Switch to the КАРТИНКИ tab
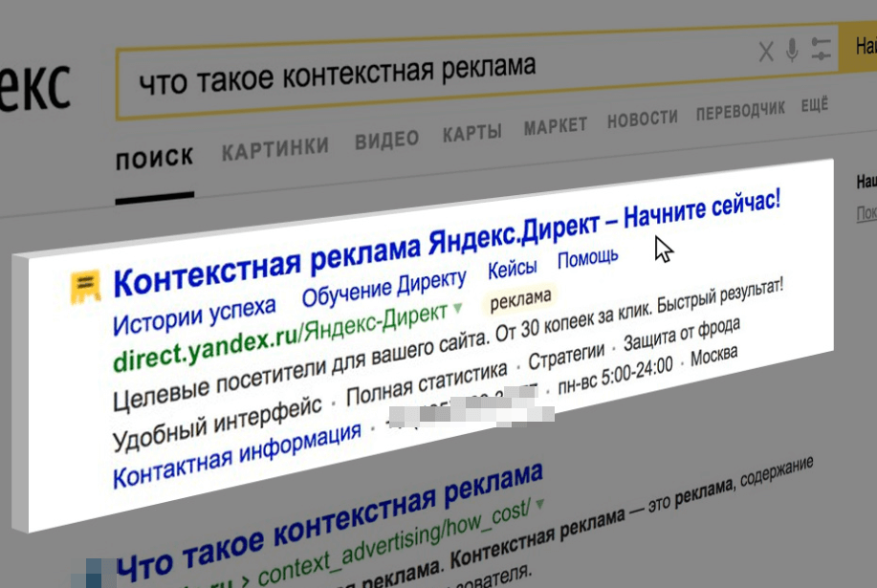 [x=275, y=148]
